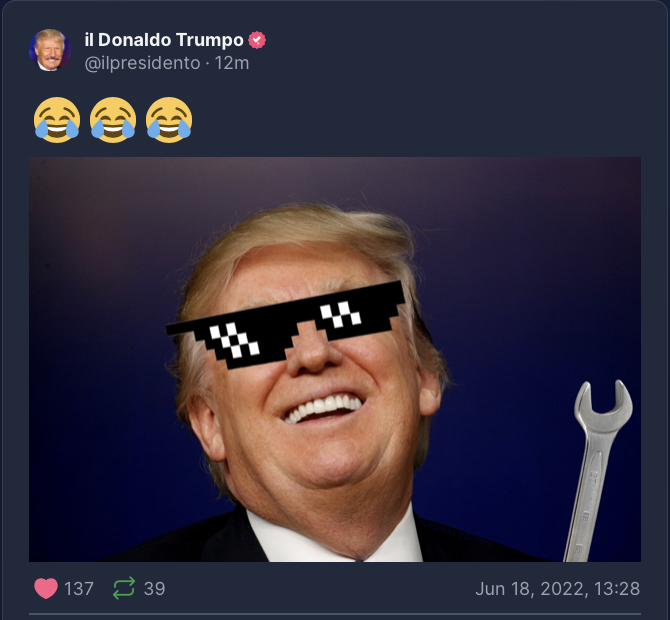Click the smiling teeth in the photo

[x=323, y=407]
